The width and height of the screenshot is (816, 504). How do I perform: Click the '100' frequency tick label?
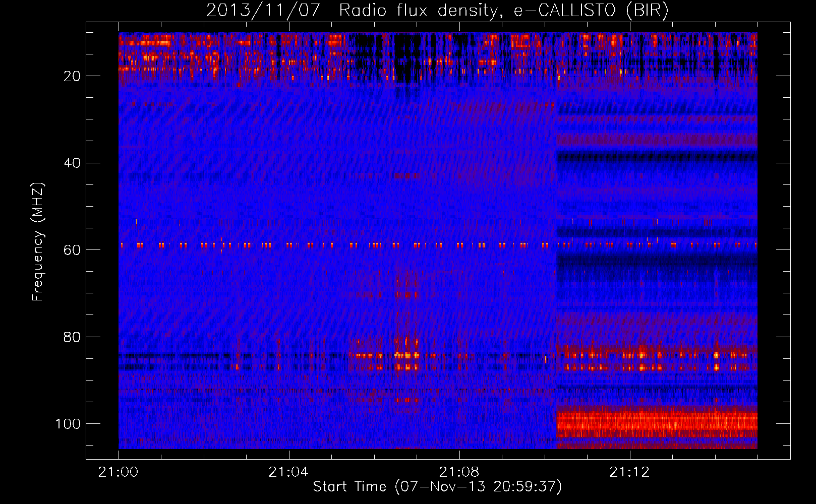coord(69,424)
